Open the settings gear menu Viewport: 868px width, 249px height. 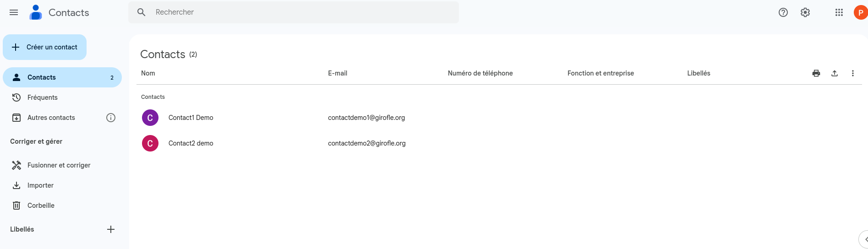(805, 12)
